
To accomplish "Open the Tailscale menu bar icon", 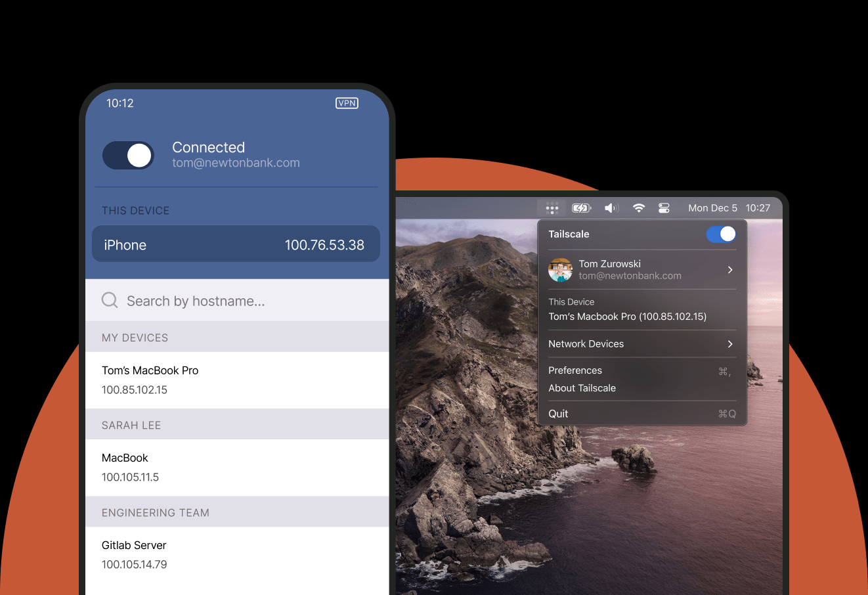I will 552,208.
